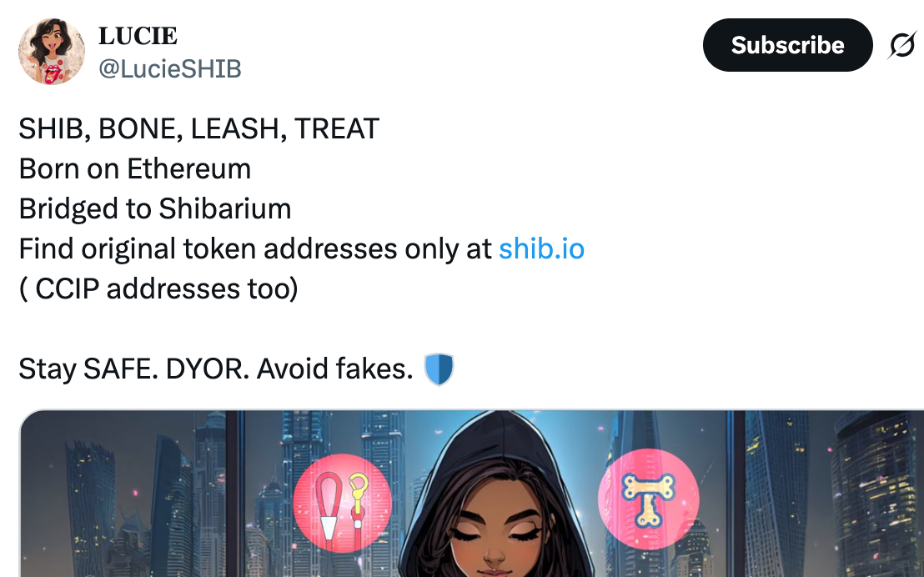Follow the shib.io link

(x=541, y=248)
